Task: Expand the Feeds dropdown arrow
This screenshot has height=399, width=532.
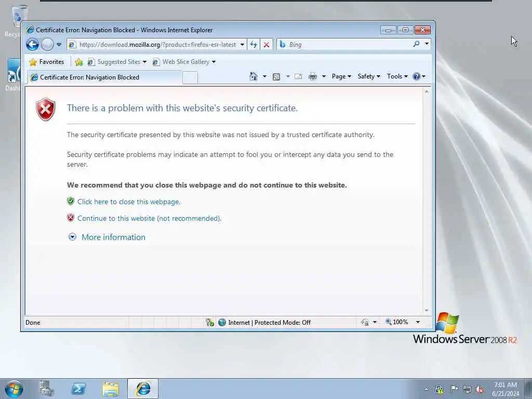Action: tap(288, 76)
